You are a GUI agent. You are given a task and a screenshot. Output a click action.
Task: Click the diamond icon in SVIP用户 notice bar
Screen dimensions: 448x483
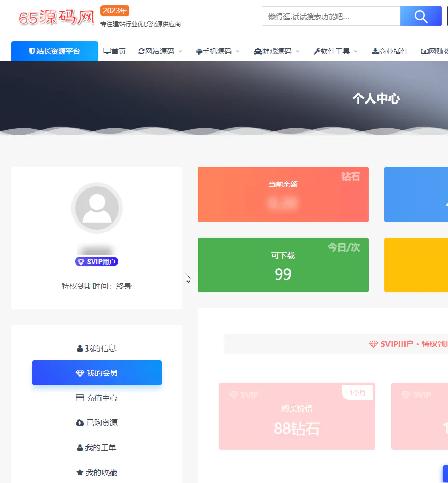pos(373,344)
